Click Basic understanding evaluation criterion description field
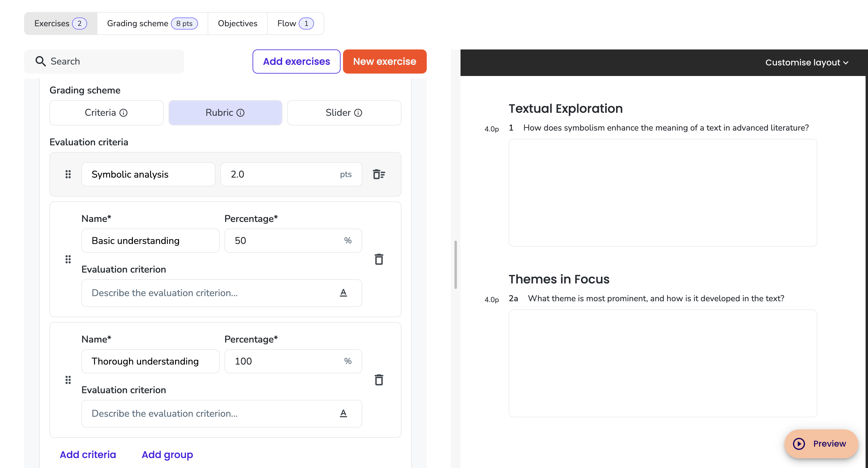 pyautogui.click(x=222, y=293)
